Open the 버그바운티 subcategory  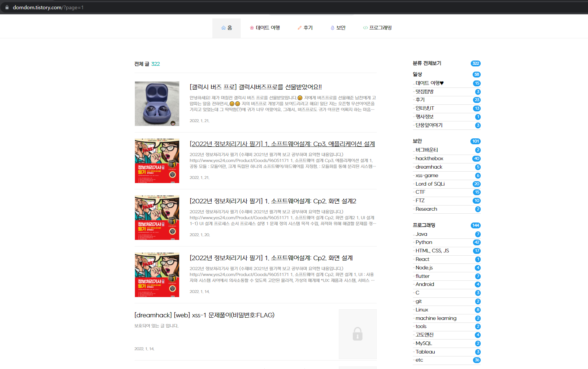point(427,150)
